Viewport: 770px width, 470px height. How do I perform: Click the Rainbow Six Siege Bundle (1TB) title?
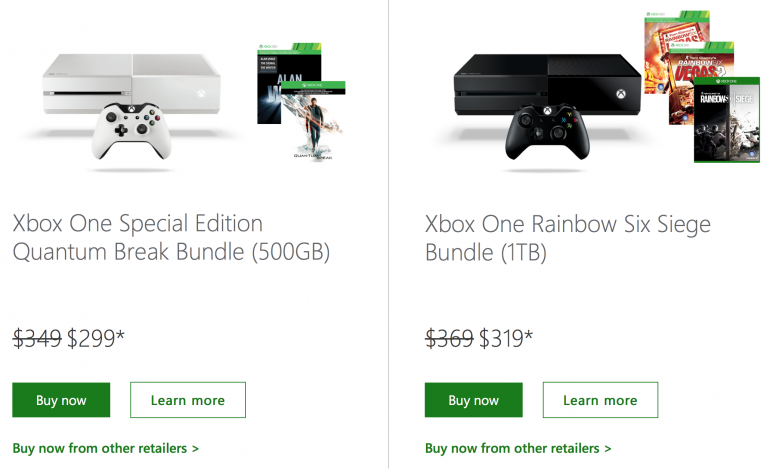568,237
